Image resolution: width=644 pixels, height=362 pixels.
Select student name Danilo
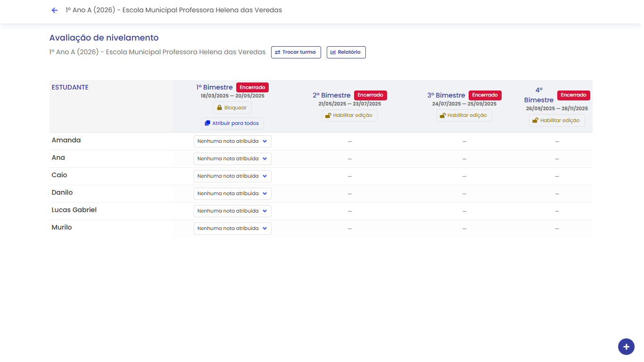[62, 192]
